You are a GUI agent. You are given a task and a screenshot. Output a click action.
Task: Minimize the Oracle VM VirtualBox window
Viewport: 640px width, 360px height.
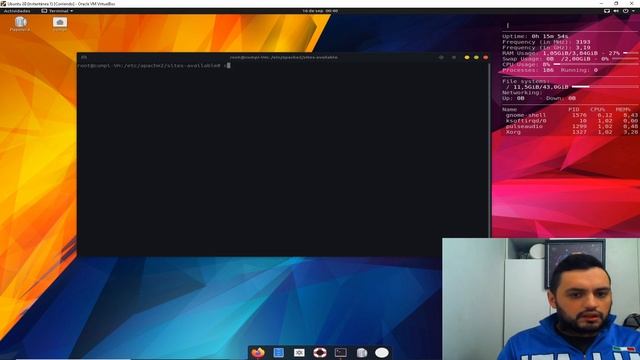pos(602,4)
